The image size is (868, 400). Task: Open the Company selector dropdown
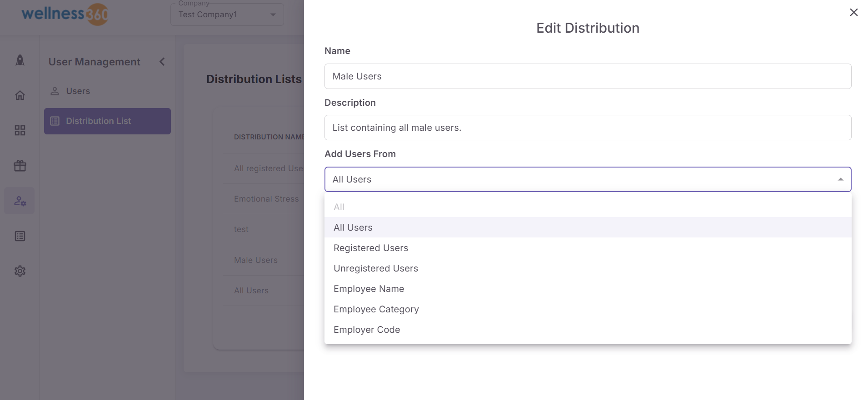(227, 15)
